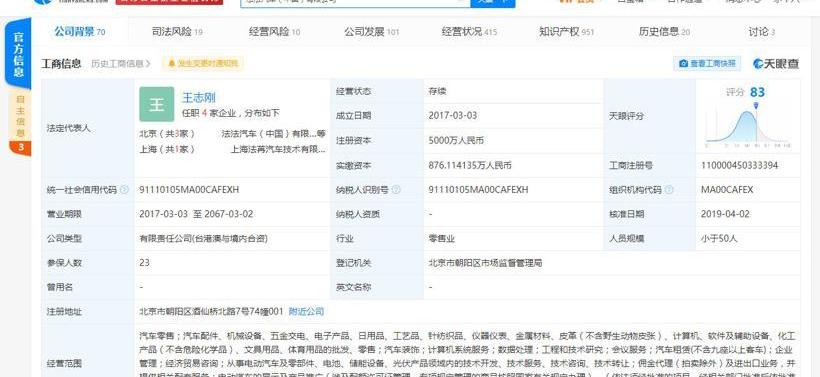Click the help icon next to 纳税人识别号
Viewport: 820px width, 377px height.
point(396,190)
